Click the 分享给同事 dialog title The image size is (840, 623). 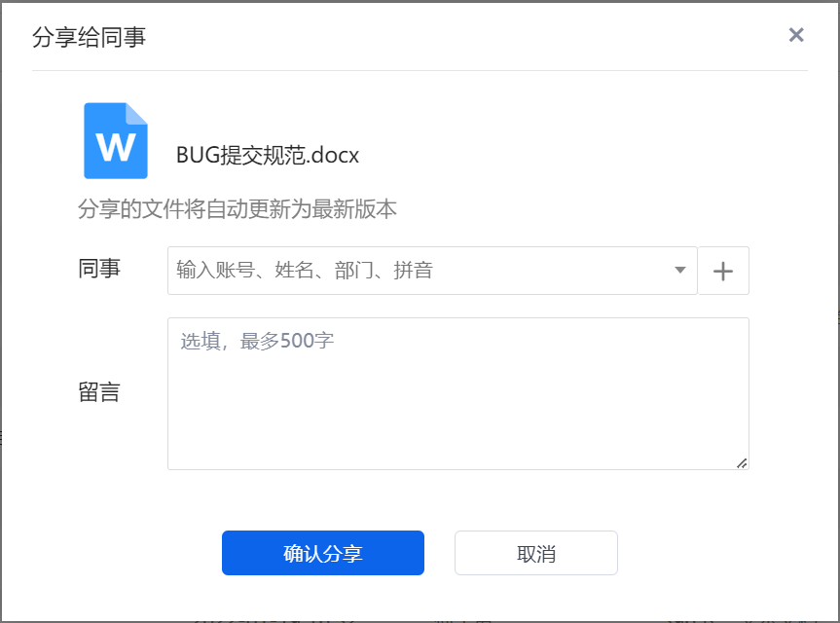coord(89,37)
